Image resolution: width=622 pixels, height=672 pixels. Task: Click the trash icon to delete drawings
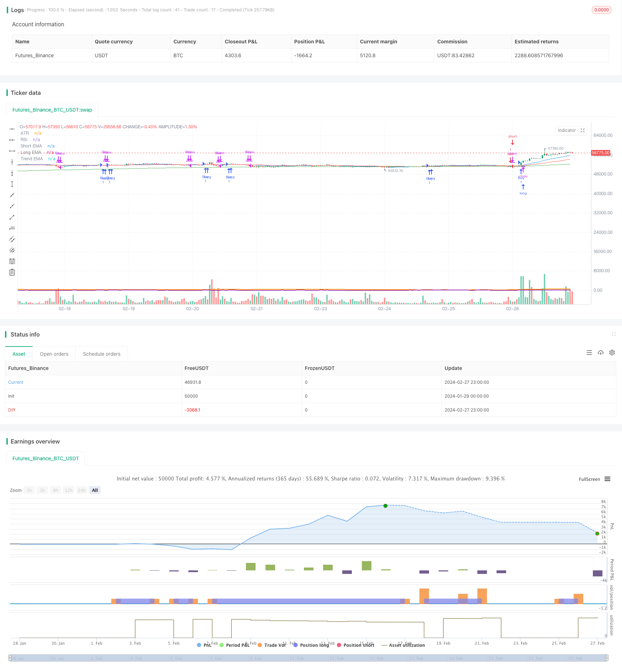point(12,273)
